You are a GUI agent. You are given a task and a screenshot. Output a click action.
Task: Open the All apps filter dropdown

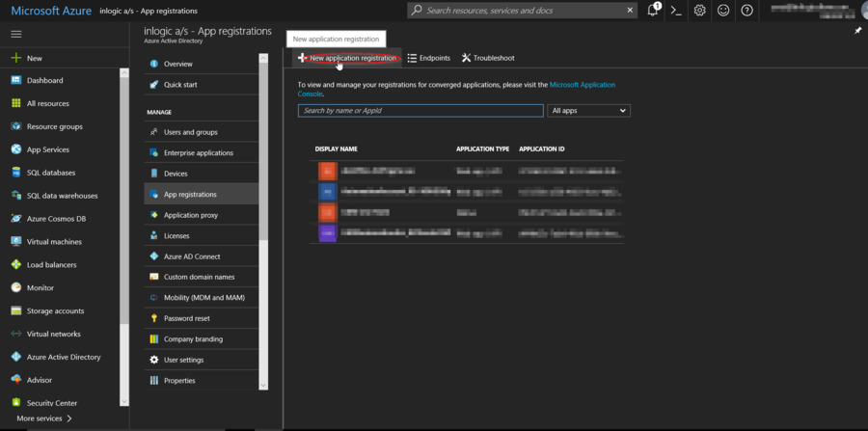pos(588,111)
